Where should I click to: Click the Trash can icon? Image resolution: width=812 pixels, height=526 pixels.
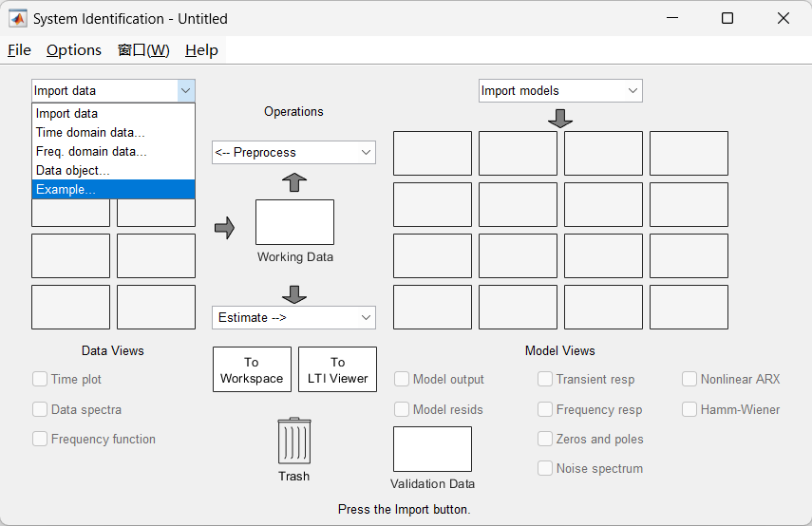coord(294,441)
